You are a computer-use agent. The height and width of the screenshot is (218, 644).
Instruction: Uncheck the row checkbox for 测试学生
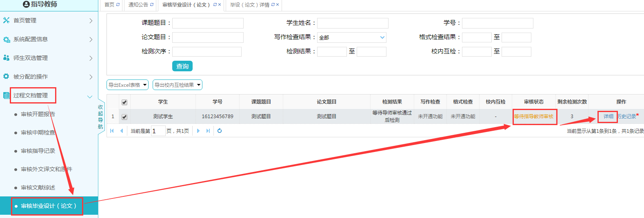click(124, 117)
